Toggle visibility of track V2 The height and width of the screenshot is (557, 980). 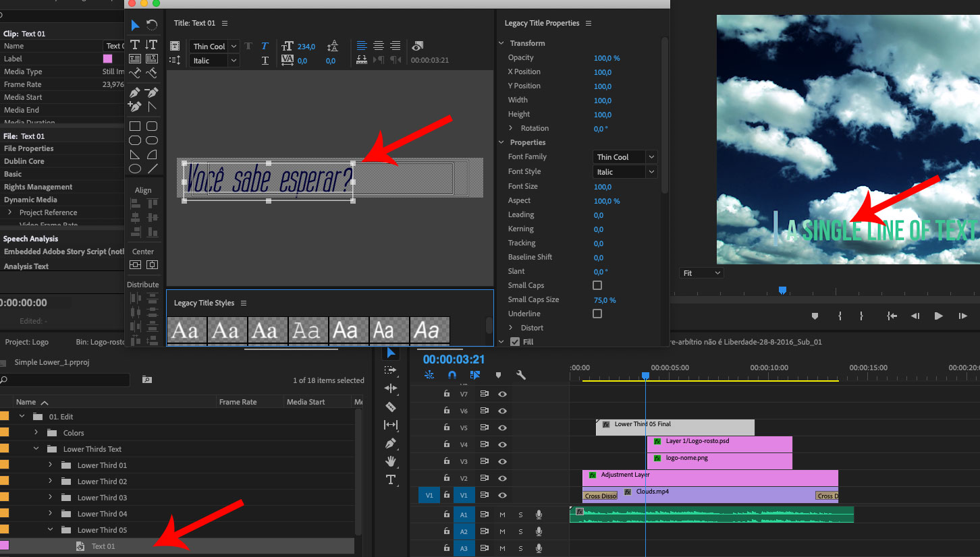tap(502, 478)
